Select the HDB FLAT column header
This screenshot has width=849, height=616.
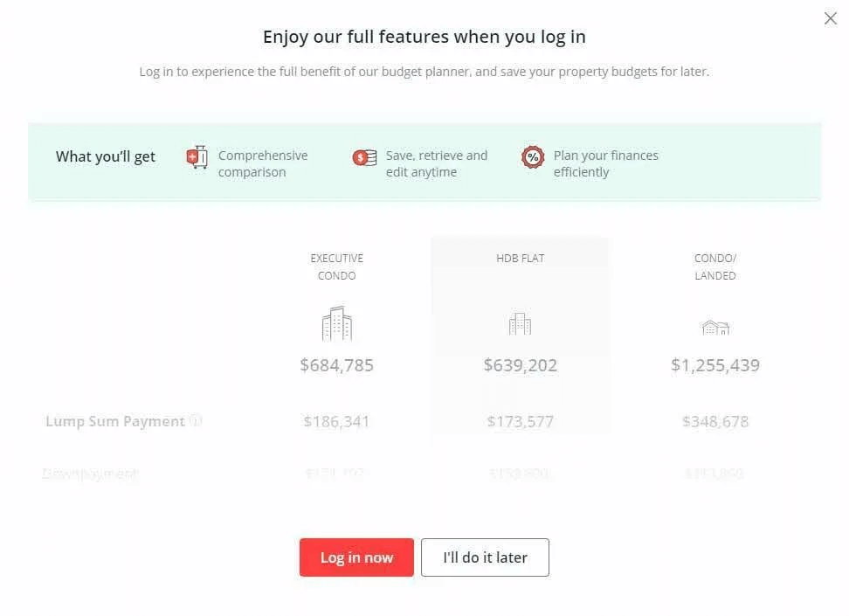tap(520, 259)
